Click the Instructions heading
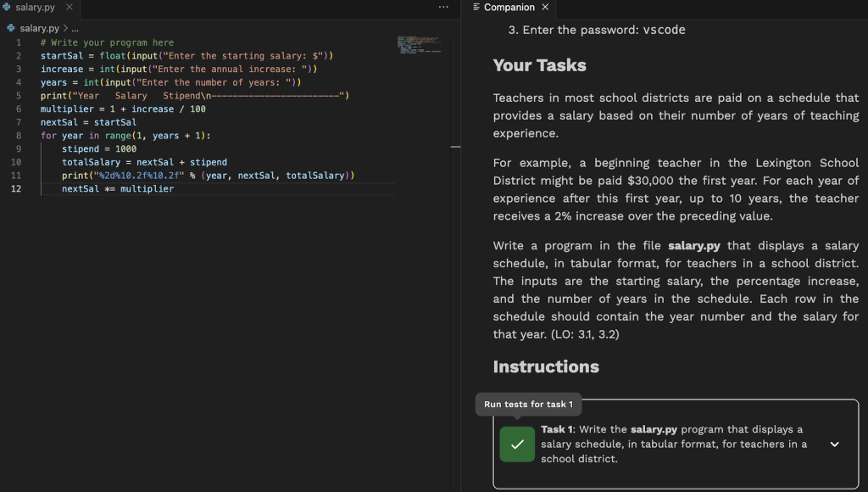Screen dimensions: 868x492 (546, 366)
